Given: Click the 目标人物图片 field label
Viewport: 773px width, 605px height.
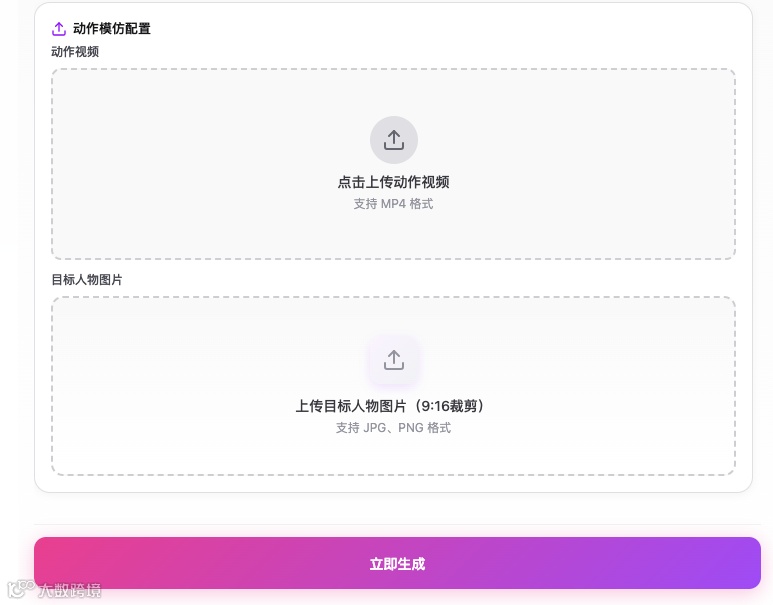Looking at the screenshot, I should (87, 280).
